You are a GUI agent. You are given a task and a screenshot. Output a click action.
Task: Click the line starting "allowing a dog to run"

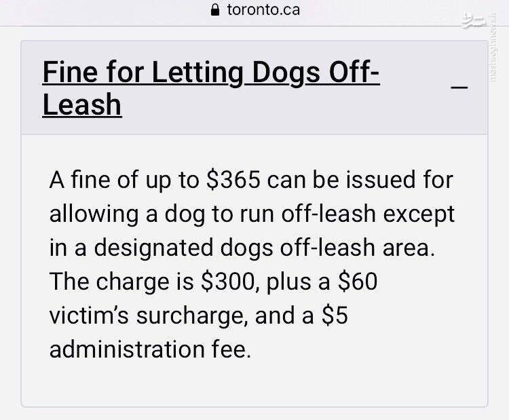pos(252,214)
